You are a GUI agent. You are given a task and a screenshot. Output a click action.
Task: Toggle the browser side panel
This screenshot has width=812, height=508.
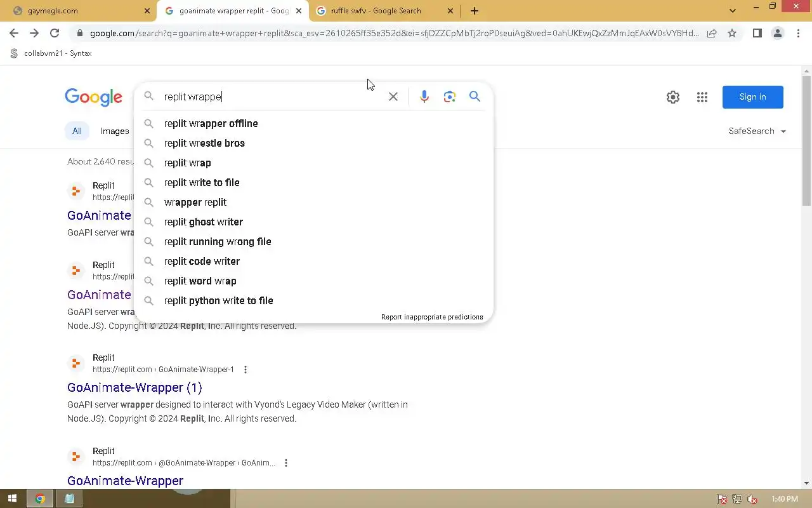(757, 33)
